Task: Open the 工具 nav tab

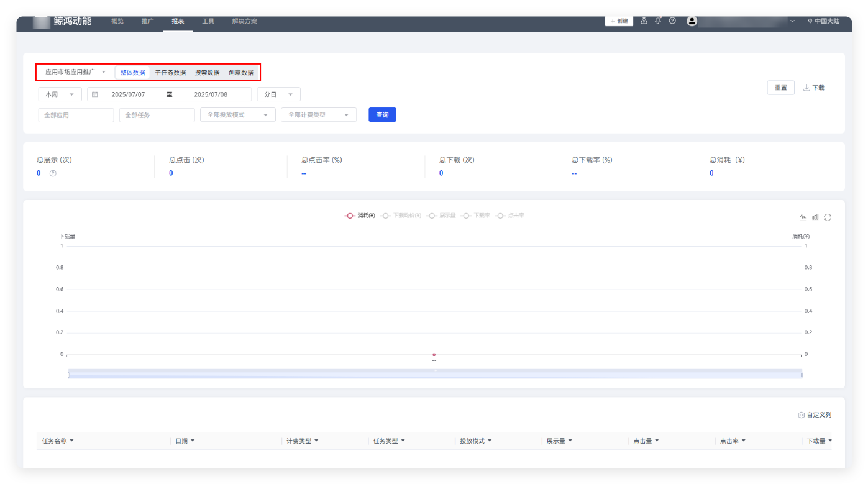Action: click(x=208, y=21)
